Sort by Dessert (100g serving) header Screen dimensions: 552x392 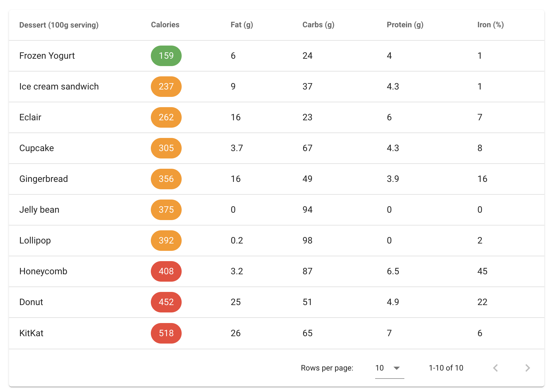coord(59,25)
